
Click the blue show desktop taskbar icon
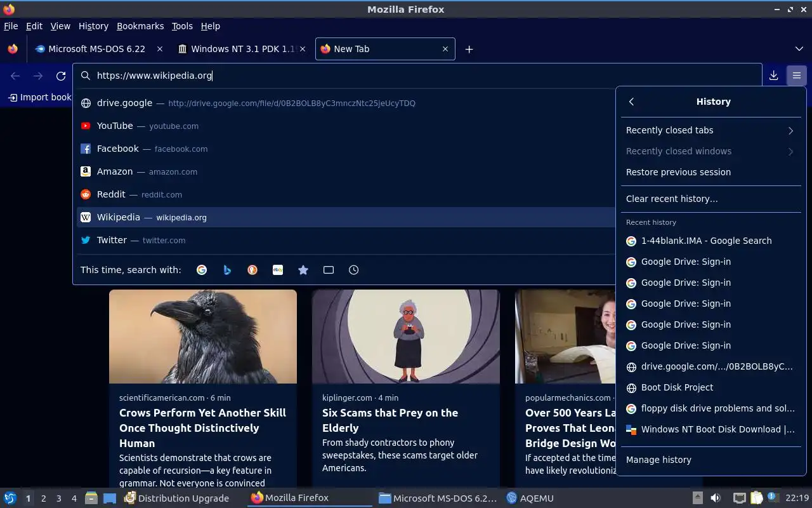click(x=110, y=498)
